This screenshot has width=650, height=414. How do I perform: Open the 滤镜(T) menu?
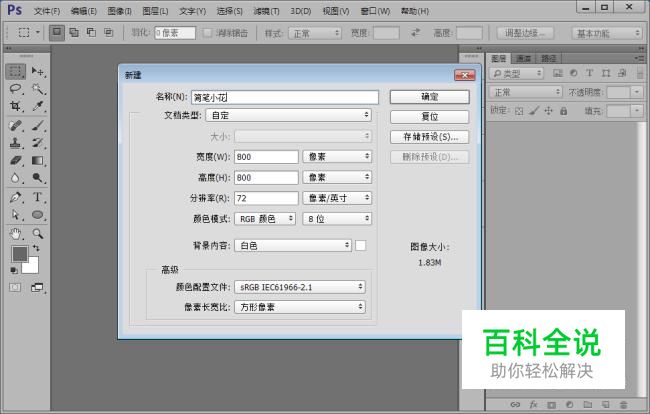[x=266, y=11]
